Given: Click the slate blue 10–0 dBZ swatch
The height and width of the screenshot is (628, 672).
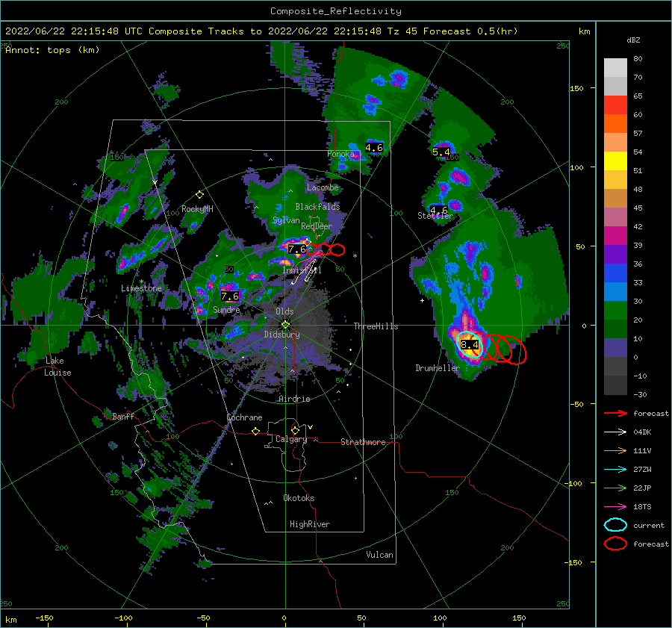Looking at the screenshot, I should pos(615,348).
